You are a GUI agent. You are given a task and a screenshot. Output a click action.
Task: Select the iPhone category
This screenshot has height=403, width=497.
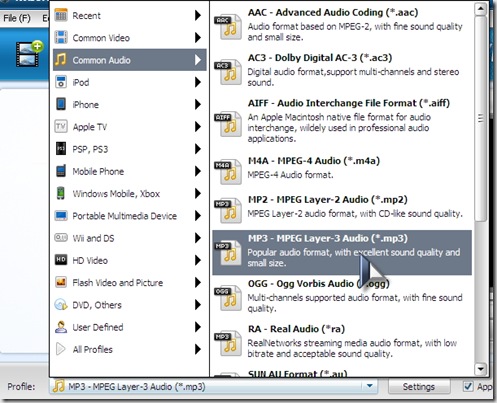click(130, 104)
